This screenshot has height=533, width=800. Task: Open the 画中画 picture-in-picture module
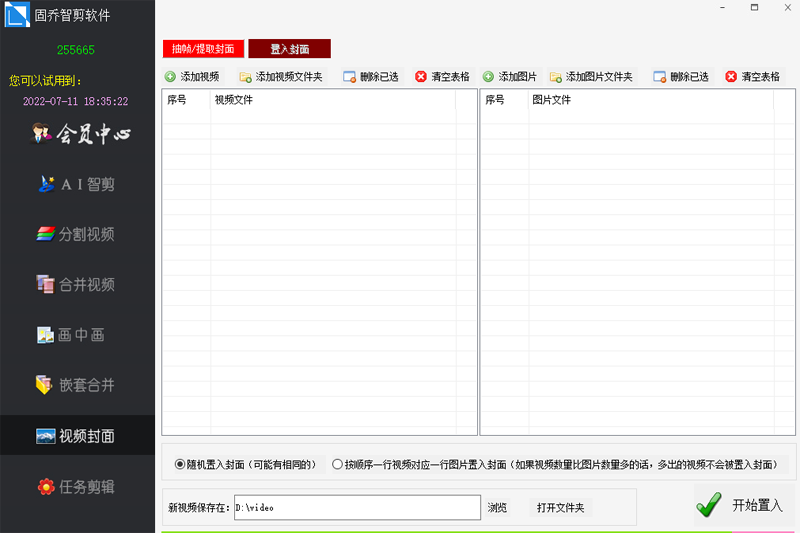[71, 335]
